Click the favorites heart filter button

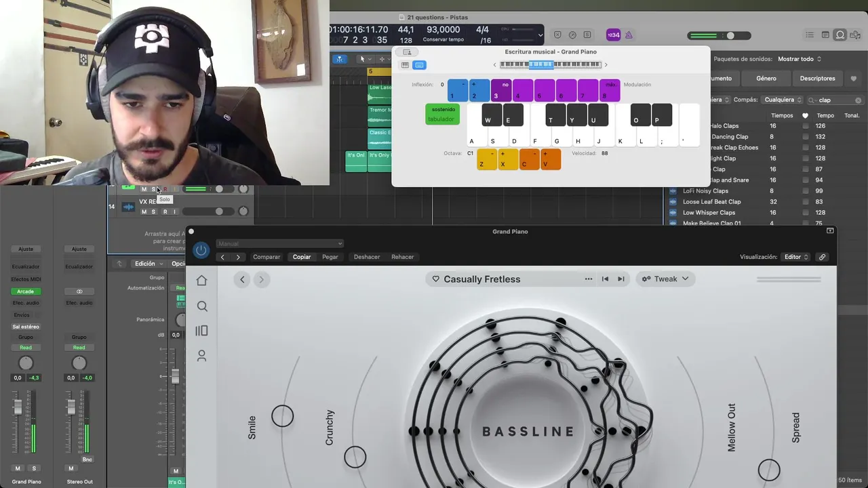pos(853,79)
